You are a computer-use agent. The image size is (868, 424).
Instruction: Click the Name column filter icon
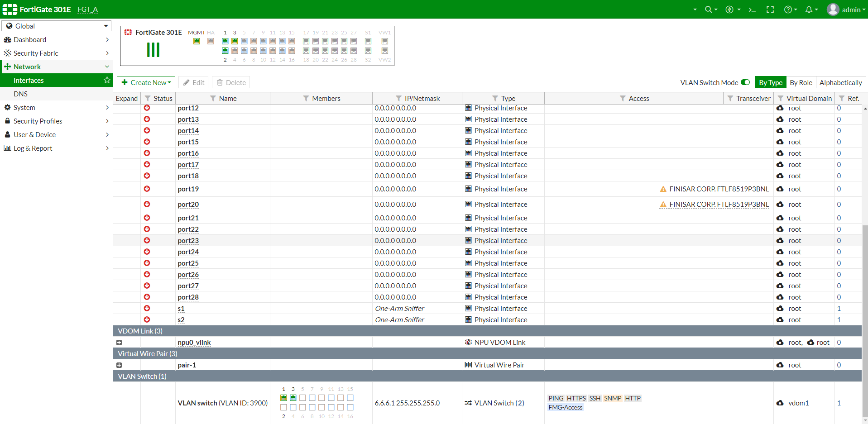point(213,99)
